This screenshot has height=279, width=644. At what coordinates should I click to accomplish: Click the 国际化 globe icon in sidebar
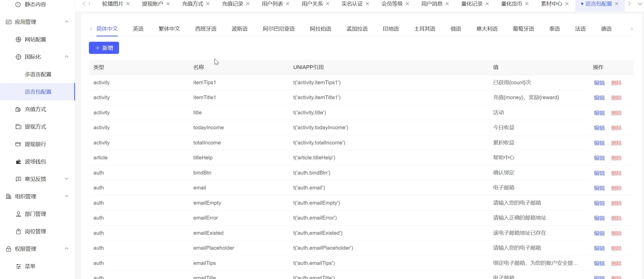tap(18, 57)
